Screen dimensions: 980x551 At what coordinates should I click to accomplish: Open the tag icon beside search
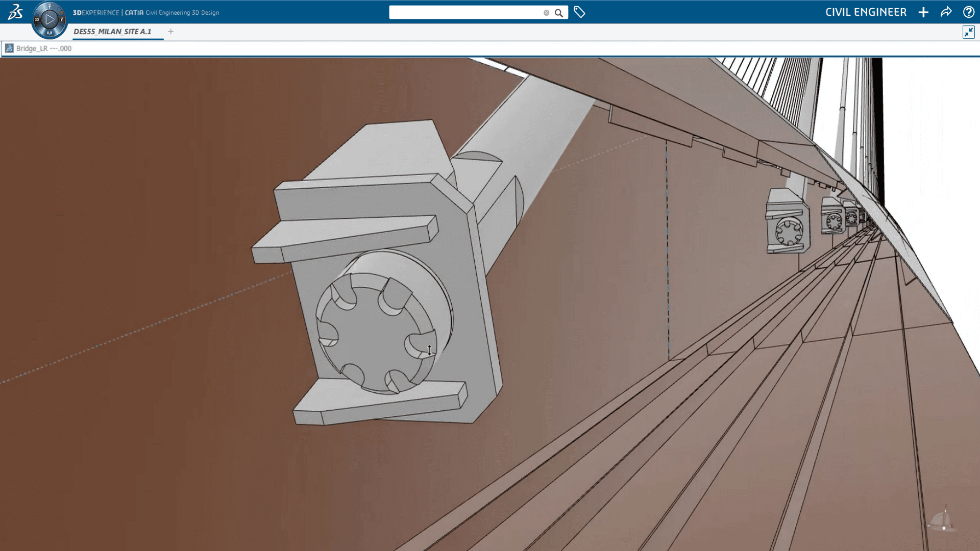pos(579,12)
